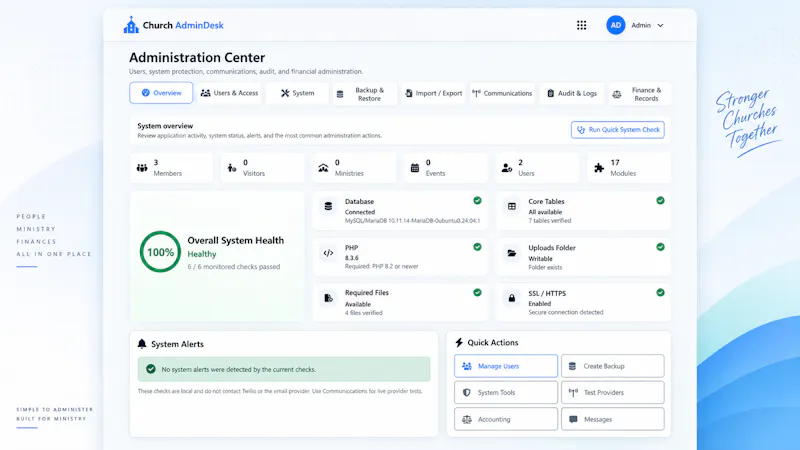Click the Database stack icon

point(329,206)
